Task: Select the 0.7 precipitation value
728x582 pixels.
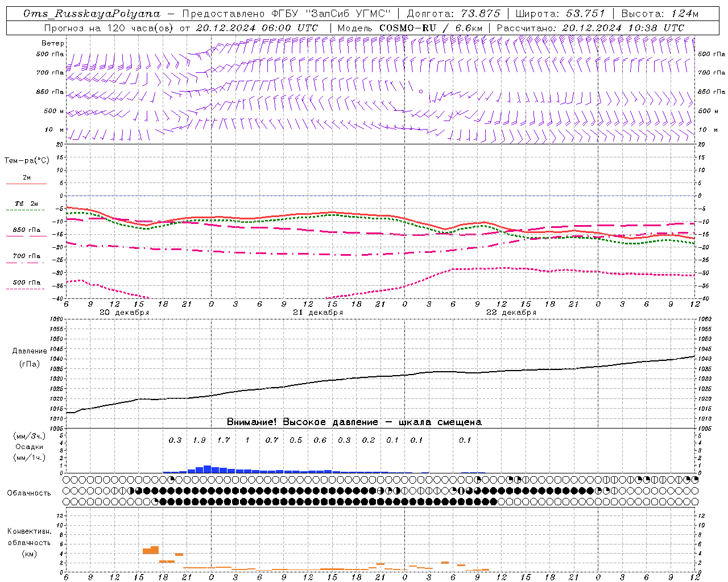Action: point(272,440)
